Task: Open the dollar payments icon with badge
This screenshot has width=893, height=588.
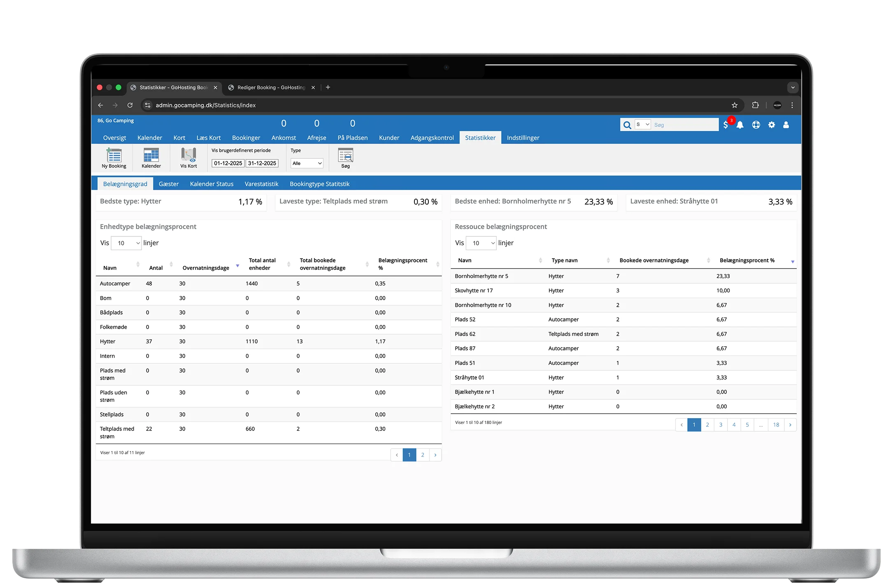Action: click(x=726, y=125)
